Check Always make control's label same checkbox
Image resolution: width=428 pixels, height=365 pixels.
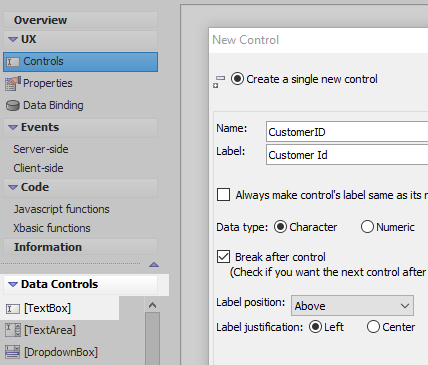coord(223,195)
